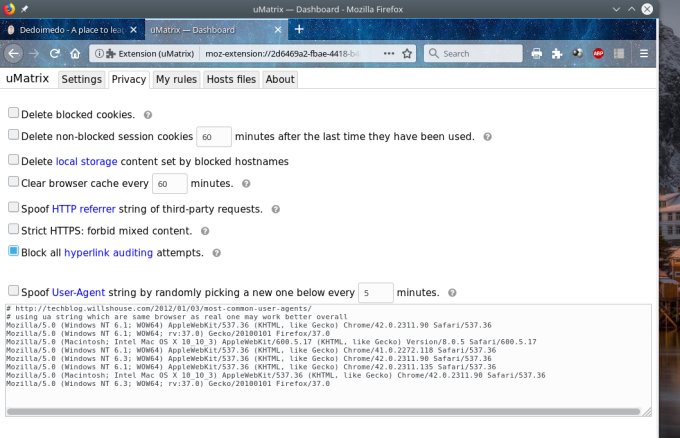The image size is (680, 438).
Task: Bookmark this page with the star
Action: pos(407,53)
